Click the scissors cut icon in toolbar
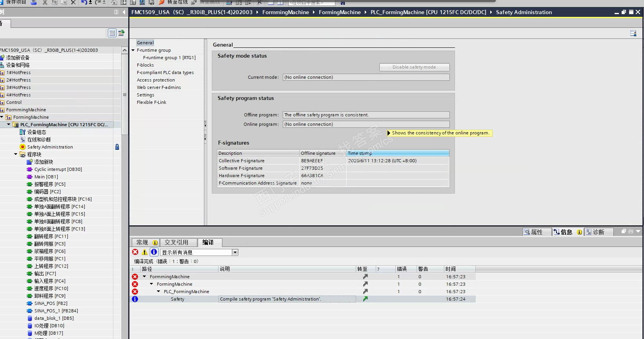 tap(45, 2)
